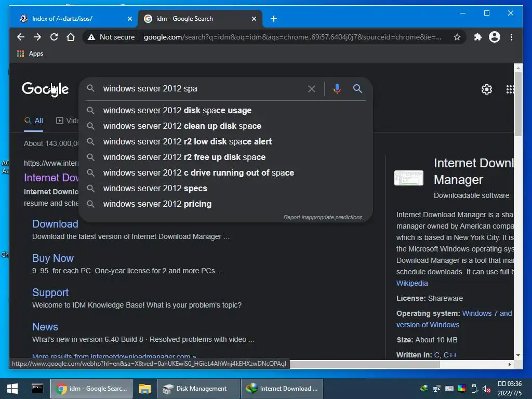Open the Google apps grid
The height and width of the screenshot is (399, 532).
point(510,89)
